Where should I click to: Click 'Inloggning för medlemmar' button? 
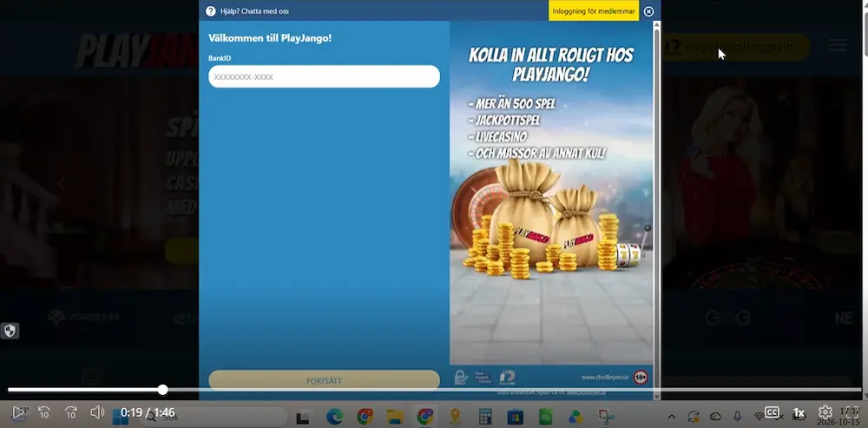coord(594,11)
